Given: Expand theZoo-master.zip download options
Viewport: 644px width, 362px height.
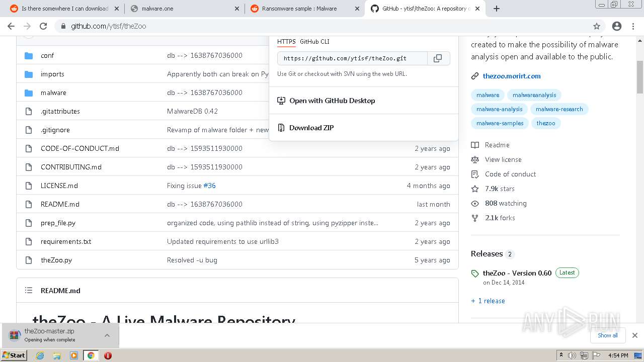Looking at the screenshot, I should 107,335.
